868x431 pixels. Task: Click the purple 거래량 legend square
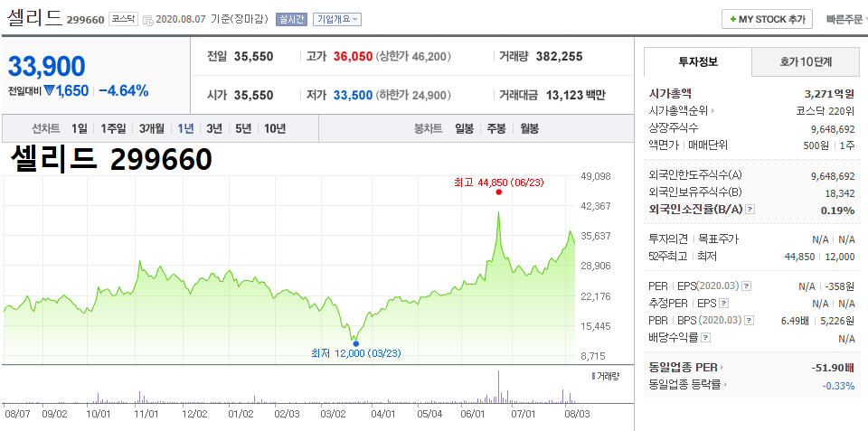pyautogui.click(x=593, y=376)
